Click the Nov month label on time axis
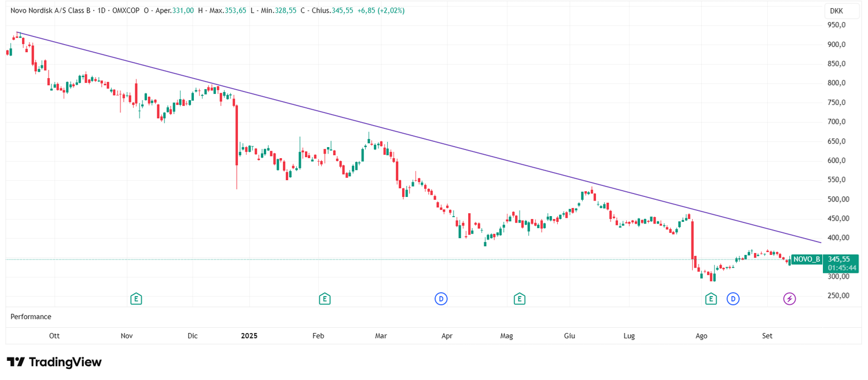This screenshot has height=380, width=868. pyautogui.click(x=127, y=336)
